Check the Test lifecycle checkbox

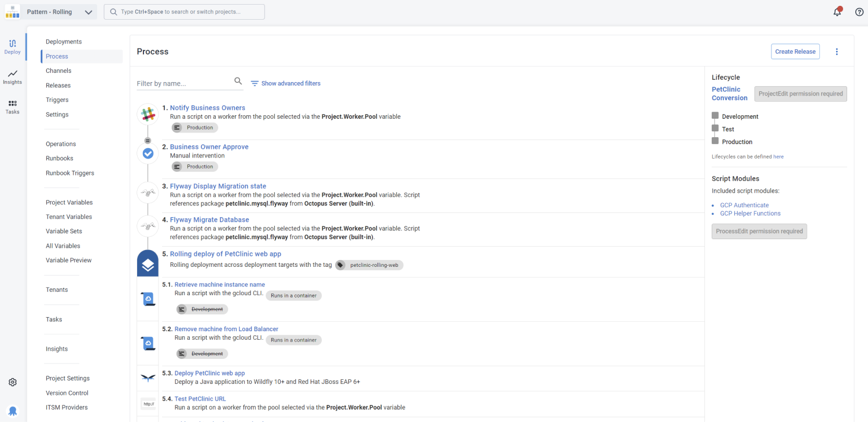click(x=716, y=129)
